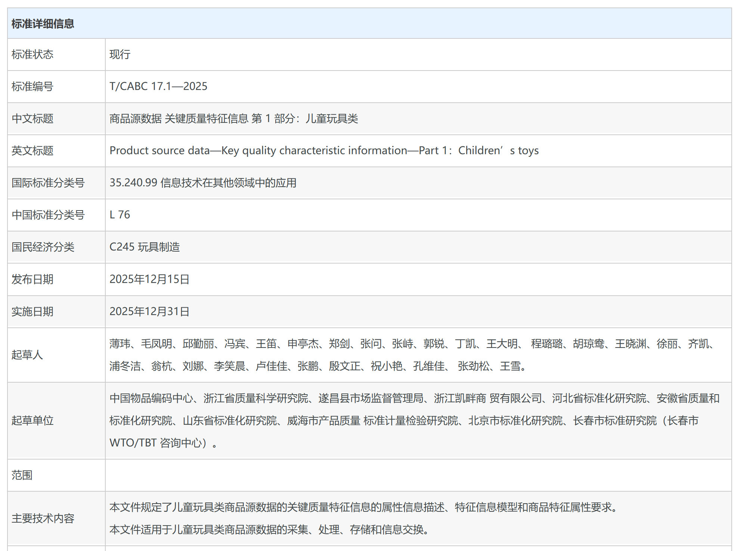Image resolution: width=756 pixels, height=551 pixels.
Task: Select the 现行 status value
Action: [x=120, y=55]
